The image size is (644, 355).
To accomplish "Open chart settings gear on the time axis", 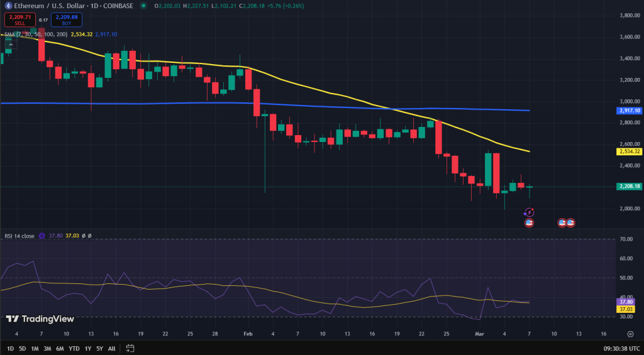I will 630,334.
